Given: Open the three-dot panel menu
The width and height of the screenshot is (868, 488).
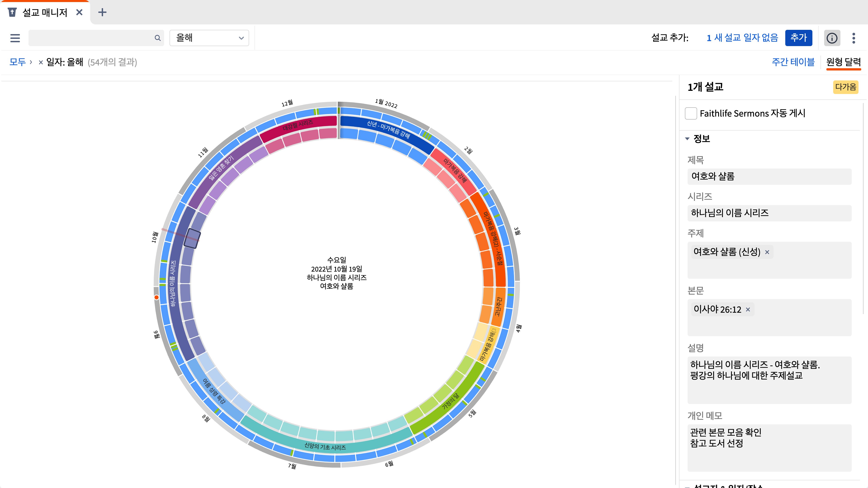Looking at the screenshot, I should [x=854, y=38].
